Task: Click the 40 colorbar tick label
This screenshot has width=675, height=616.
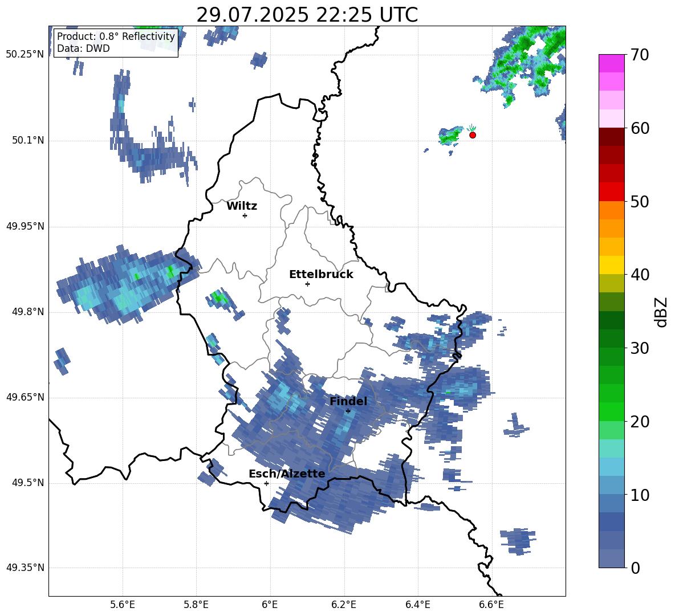Action: pyautogui.click(x=639, y=275)
